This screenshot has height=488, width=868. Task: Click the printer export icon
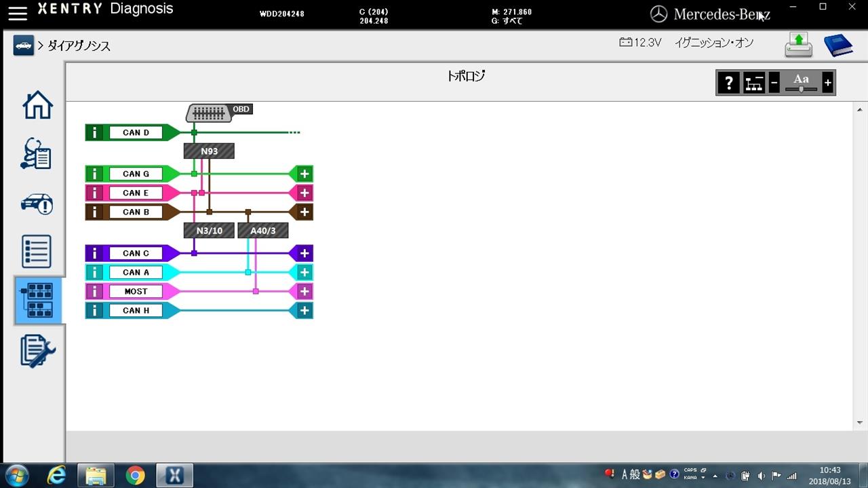(x=799, y=45)
